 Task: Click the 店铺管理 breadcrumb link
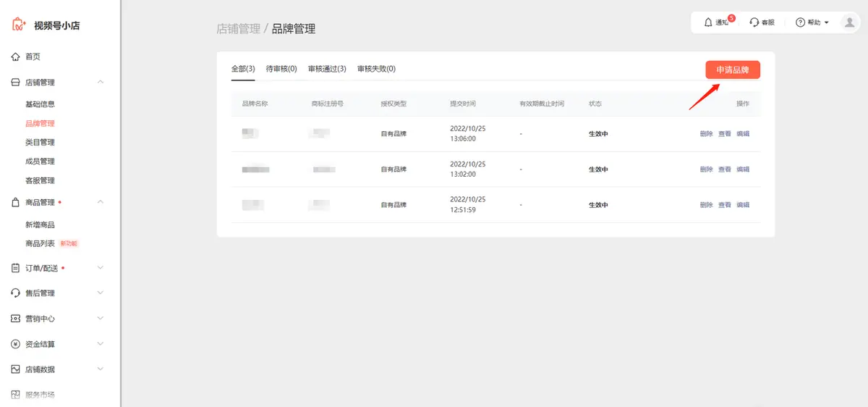(238, 29)
